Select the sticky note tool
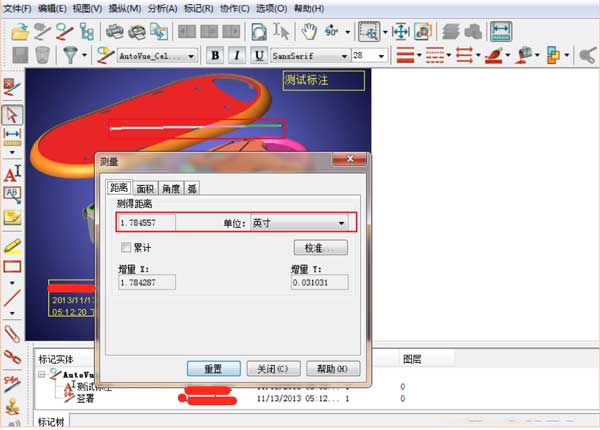This screenshot has width=600, height=430. pyautogui.click(x=12, y=217)
